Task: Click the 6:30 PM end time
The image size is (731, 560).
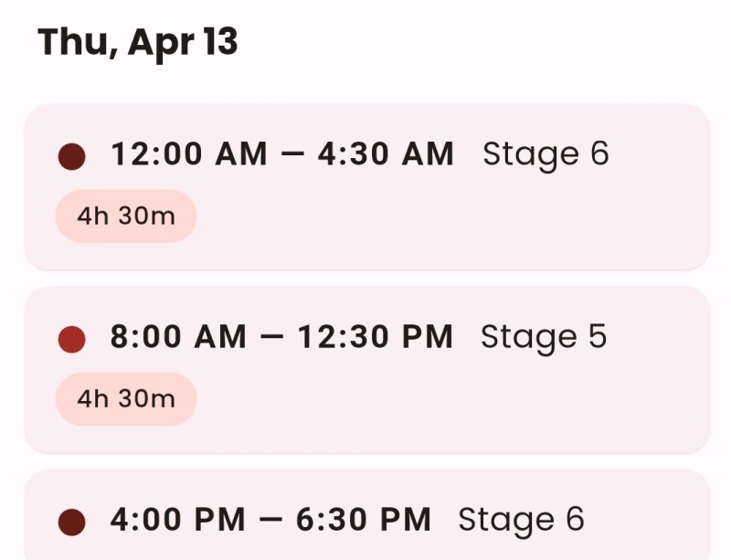Action: (363, 520)
